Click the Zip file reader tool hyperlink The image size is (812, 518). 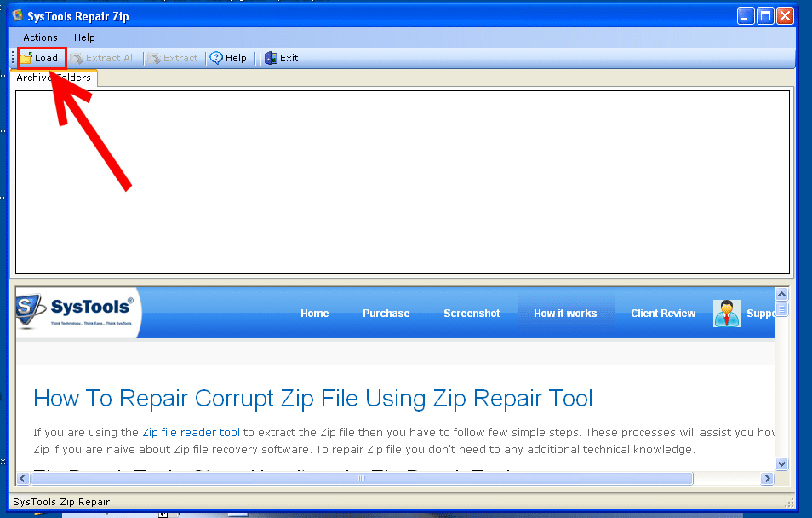191,432
